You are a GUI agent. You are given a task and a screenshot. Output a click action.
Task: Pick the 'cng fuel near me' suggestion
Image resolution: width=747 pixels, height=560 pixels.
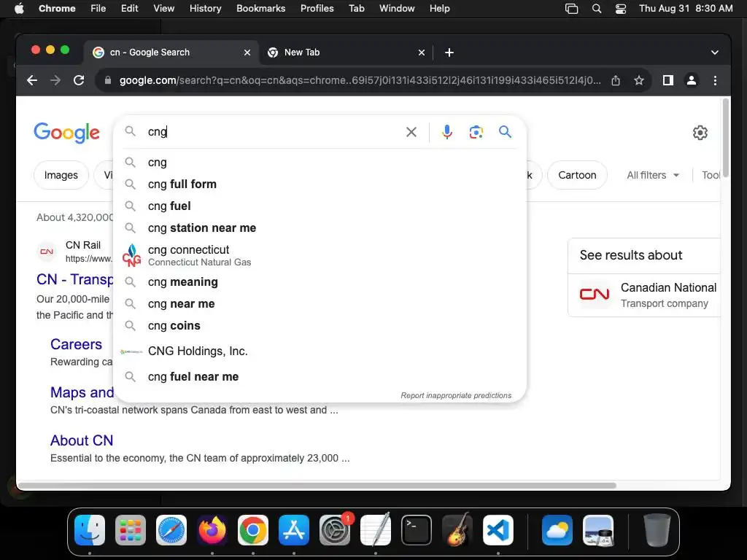[x=320, y=377]
